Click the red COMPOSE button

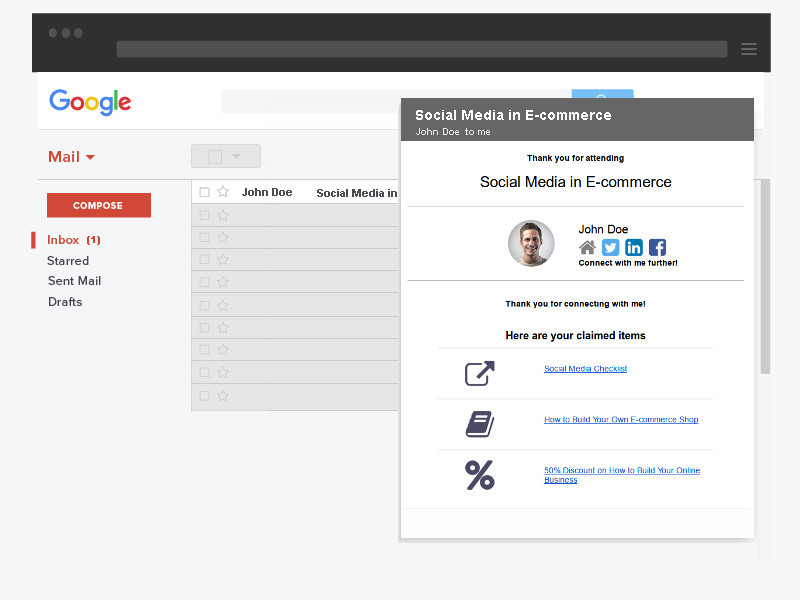pyautogui.click(x=99, y=205)
